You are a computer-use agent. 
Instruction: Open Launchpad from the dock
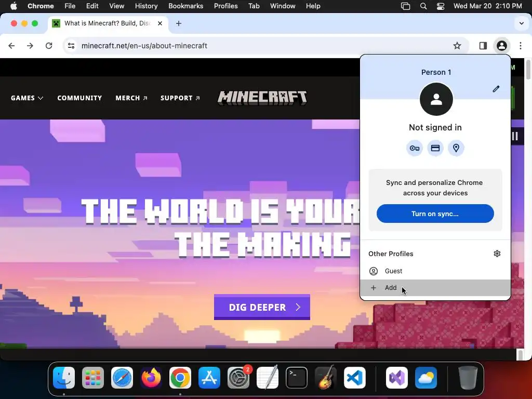point(93,378)
